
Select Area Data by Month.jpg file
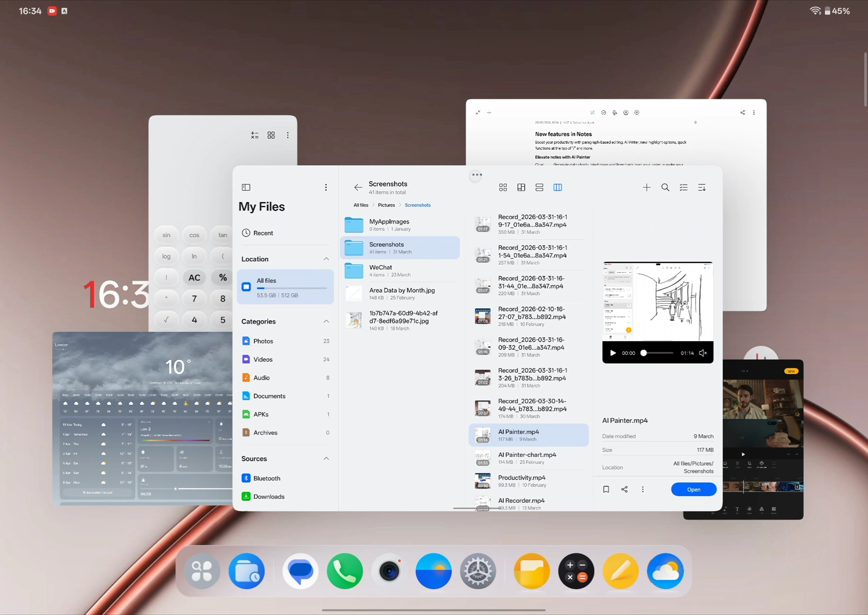coord(400,293)
